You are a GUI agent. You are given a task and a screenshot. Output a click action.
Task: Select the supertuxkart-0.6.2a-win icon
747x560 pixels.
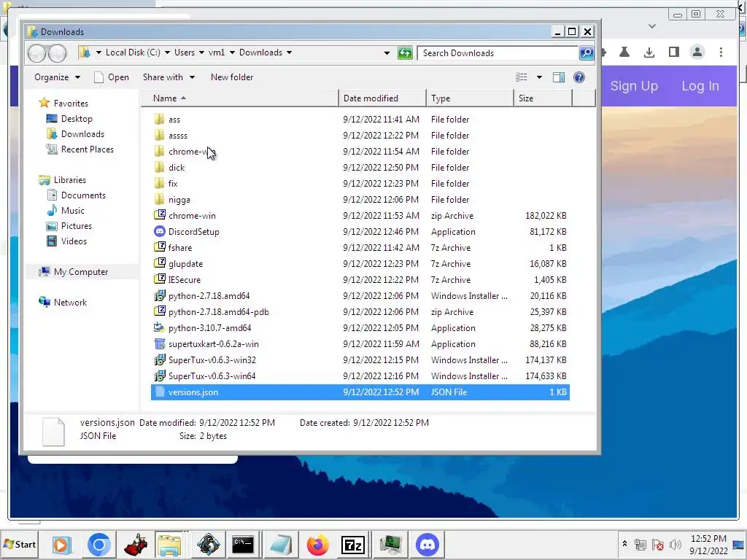click(160, 344)
